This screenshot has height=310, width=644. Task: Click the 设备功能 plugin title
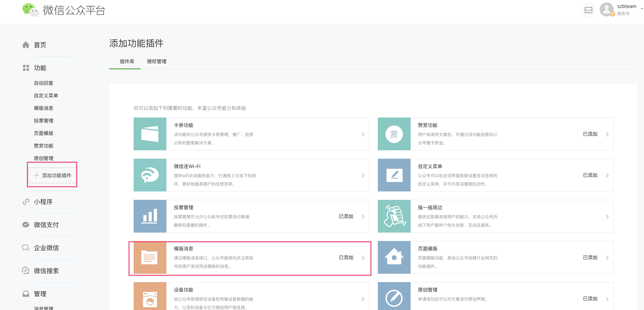click(x=184, y=290)
